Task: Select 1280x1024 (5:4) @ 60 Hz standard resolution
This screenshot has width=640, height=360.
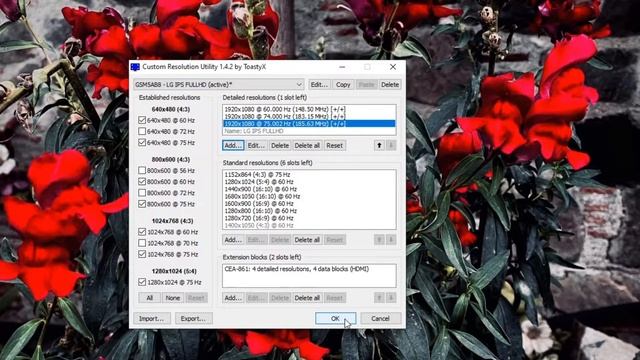Action: pyautogui.click(x=309, y=182)
